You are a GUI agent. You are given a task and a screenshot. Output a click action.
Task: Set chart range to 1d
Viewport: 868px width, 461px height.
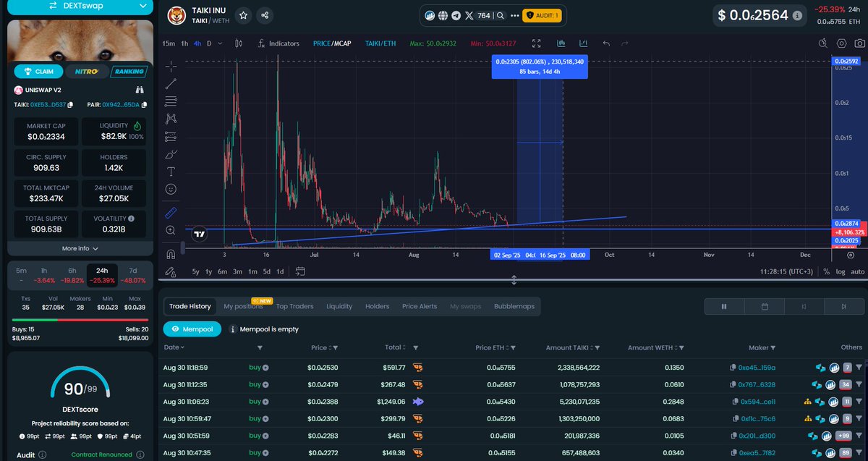point(280,271)
